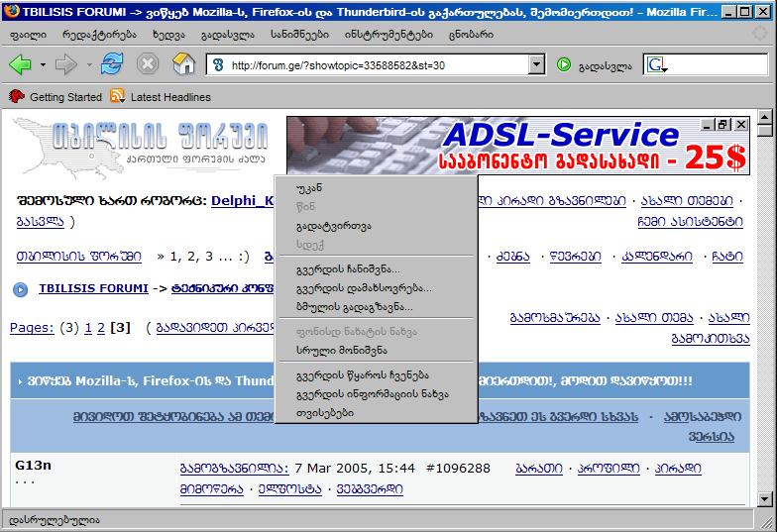Expand the address bar history dropdown
The image size is (777, 532).
point(536,65)
